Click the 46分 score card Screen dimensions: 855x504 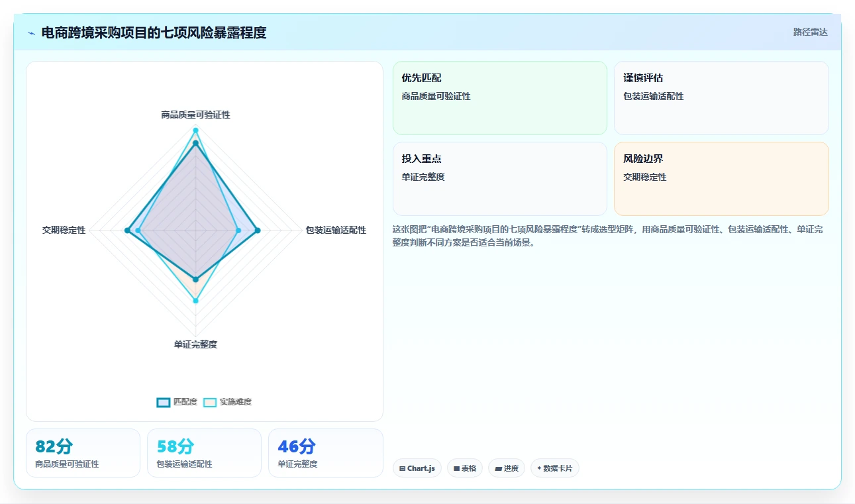click(326, 453)
